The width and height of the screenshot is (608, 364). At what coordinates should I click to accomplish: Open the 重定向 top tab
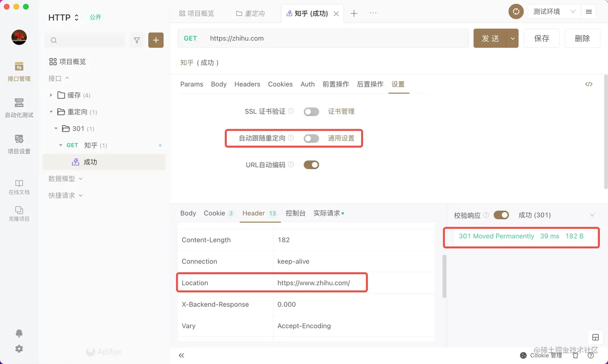click(x=251, y=14)
